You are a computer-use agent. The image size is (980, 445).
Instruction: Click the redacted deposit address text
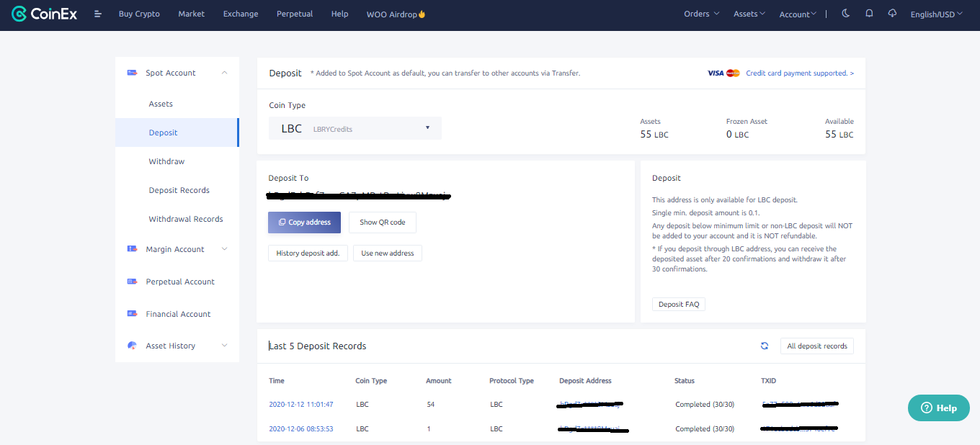(x=358, y=196)
